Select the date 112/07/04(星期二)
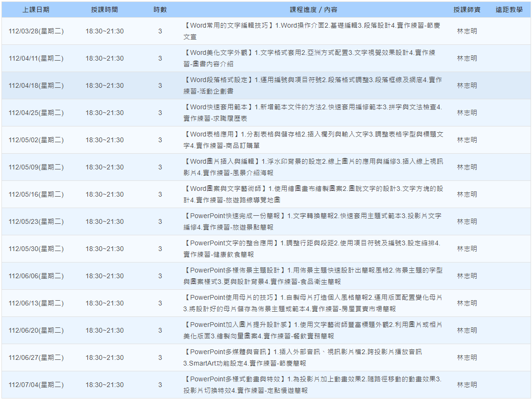Viewport: 532px width, 399px height. pos(36,385)
